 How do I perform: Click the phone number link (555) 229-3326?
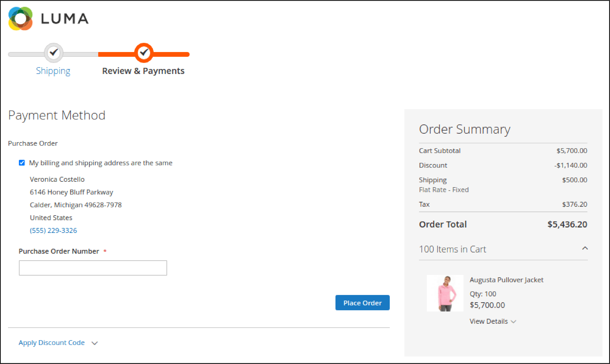(53, 230)
